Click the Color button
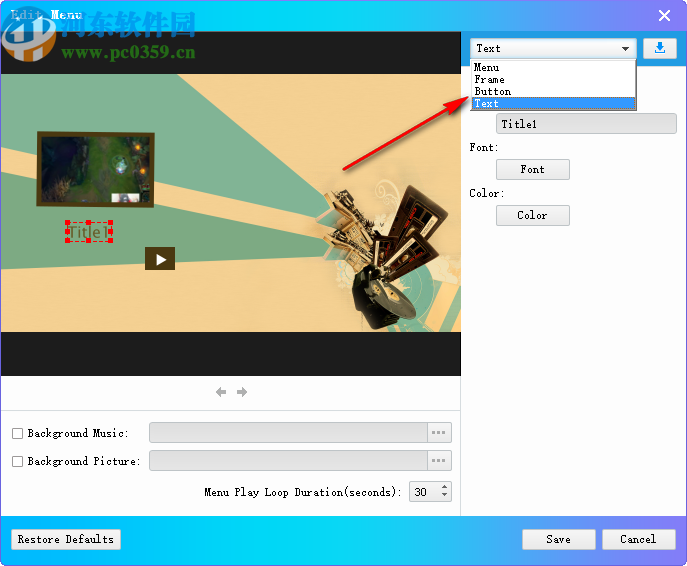 coord(533,216)
